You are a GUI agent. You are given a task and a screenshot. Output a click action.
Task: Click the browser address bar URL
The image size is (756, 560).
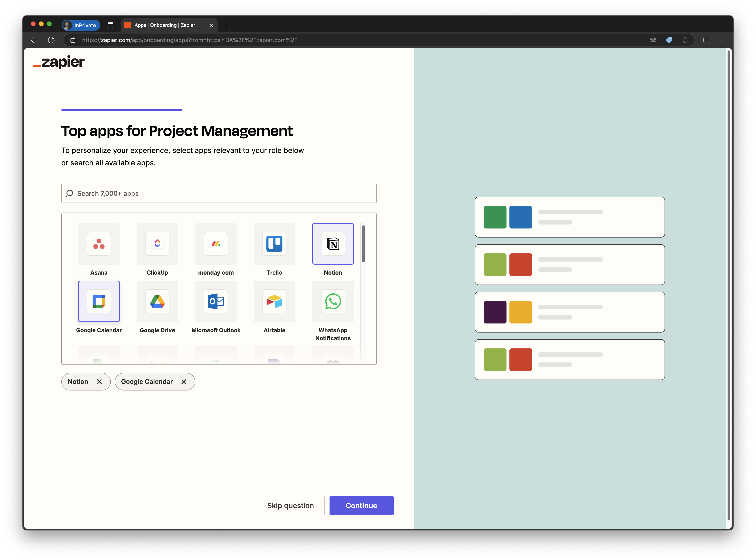coord(190,40)
